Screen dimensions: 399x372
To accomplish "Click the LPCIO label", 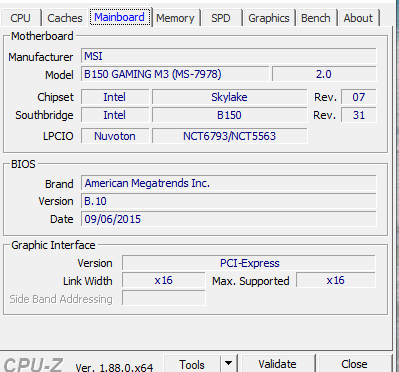I will point(58,136).
